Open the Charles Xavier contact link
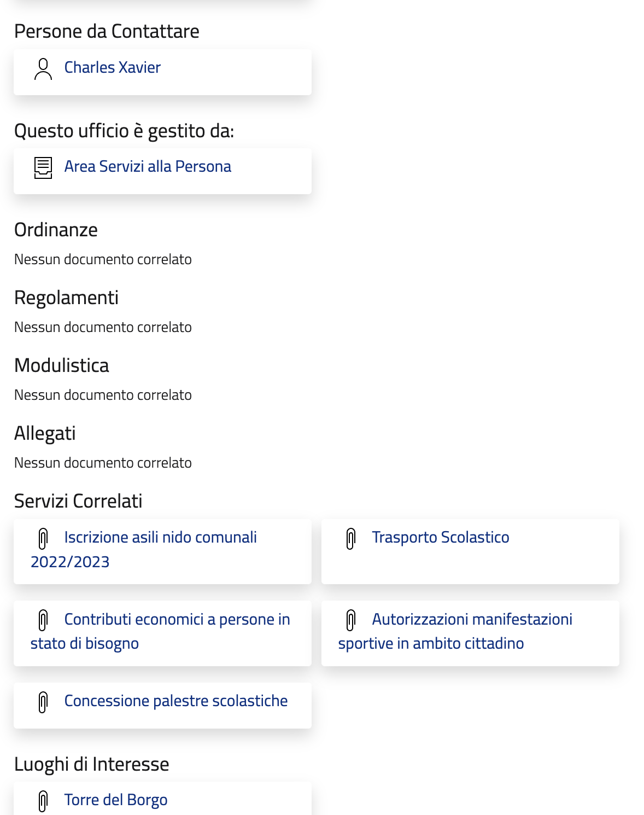The width and height of the screenshot is (644, 815). (112, 67)
